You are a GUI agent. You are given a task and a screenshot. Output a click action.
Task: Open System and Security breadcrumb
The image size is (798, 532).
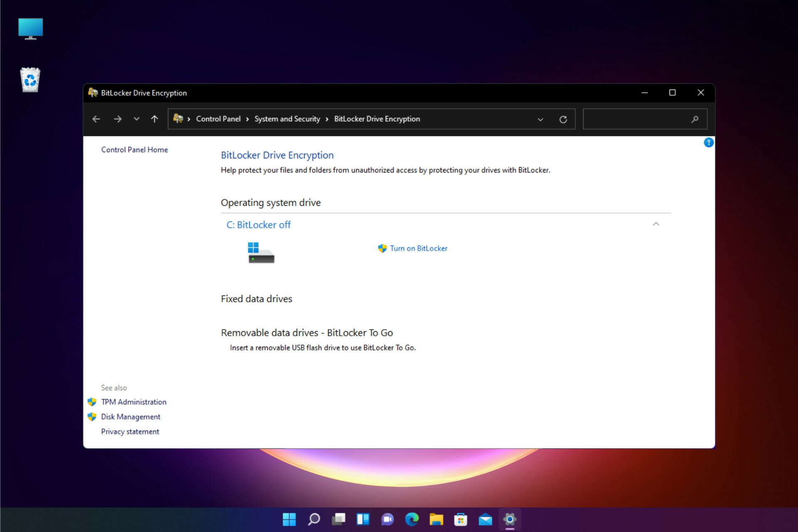(287, 119)
